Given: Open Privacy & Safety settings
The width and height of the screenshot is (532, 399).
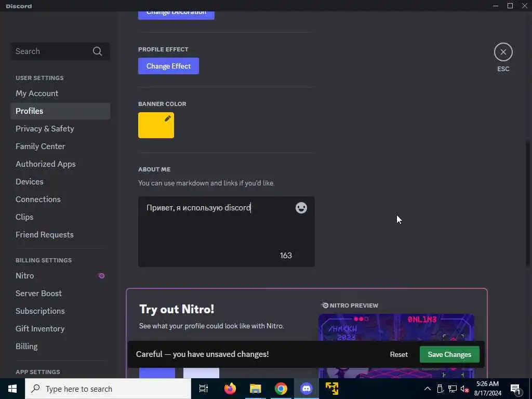Looking at the screenshot, I should [60, 129].
